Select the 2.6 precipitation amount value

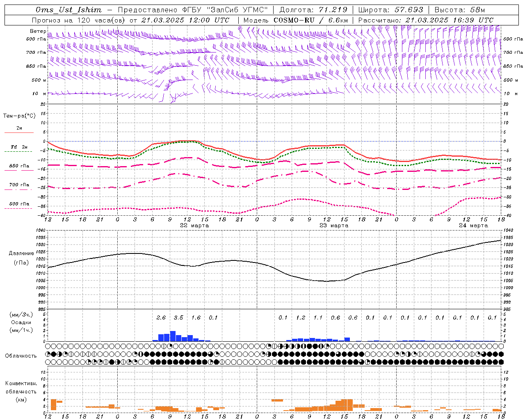pyautogui.click(x=161, y=318)
